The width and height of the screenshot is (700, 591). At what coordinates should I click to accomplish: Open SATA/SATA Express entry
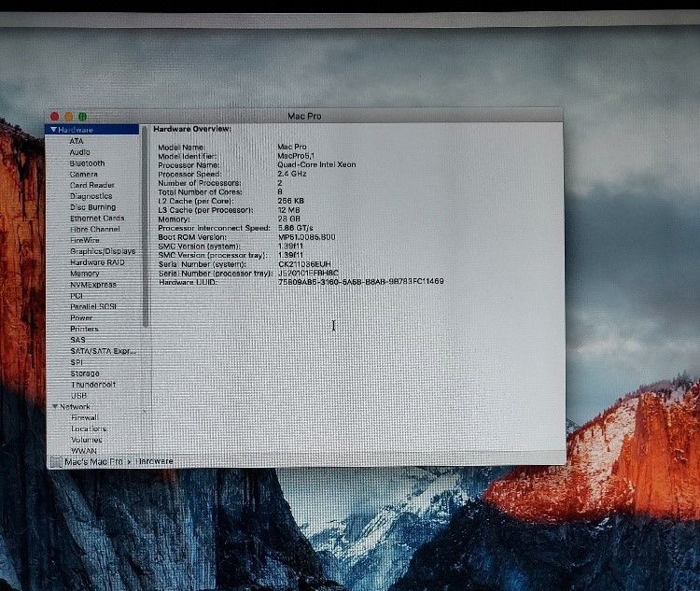[103, 351]
